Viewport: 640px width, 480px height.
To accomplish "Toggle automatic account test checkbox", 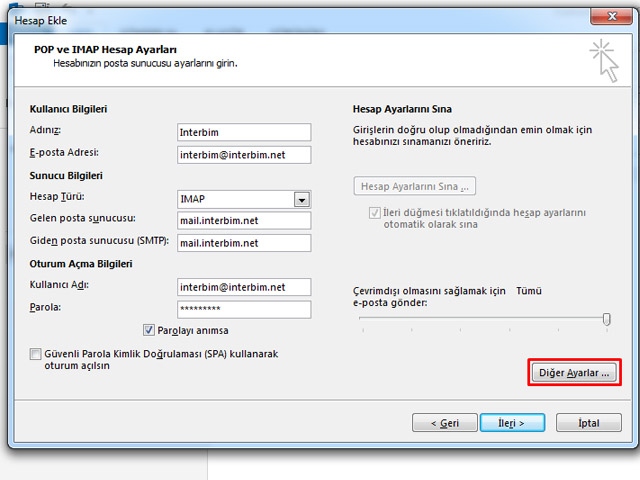I will 375,213.
